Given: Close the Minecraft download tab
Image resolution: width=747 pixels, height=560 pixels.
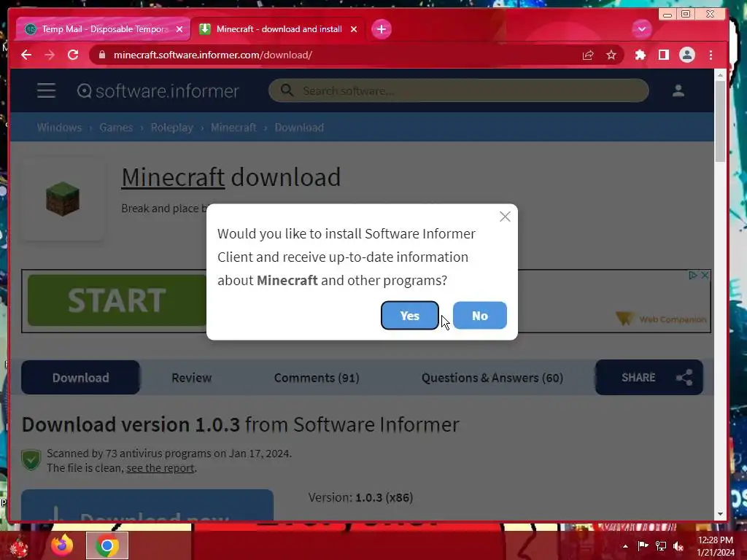Looking at the screenshot, I should click(x=354, y=29).
